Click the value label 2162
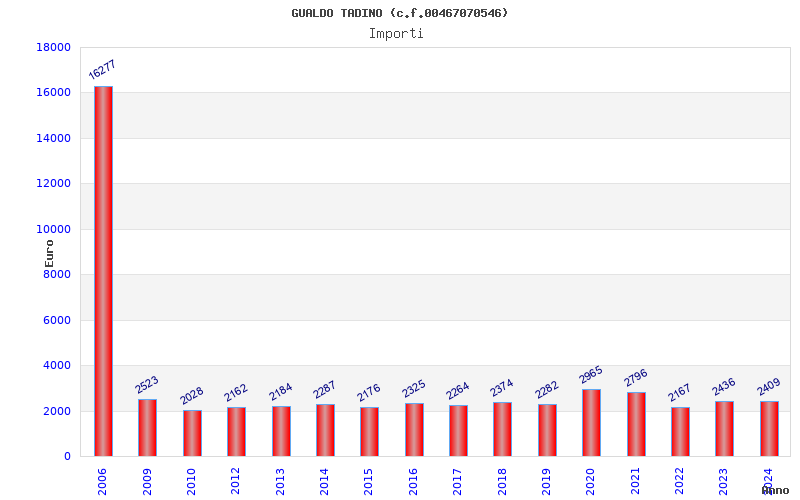800x500 pixels. [236, 393]
